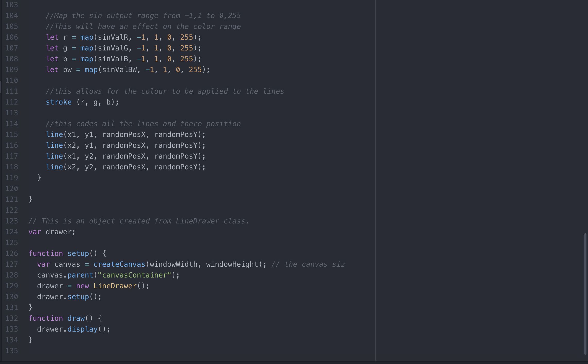
Task: Click line number 135 at file end
Action: (12, 351)
